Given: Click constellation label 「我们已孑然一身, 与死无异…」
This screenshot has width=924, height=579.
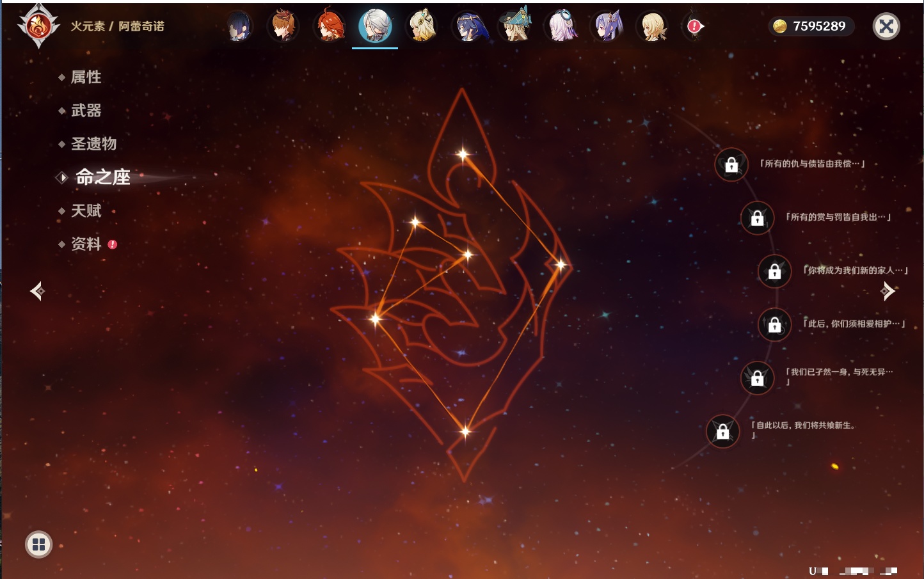Looking at the screenshot, I should click(x=839, y=376).
